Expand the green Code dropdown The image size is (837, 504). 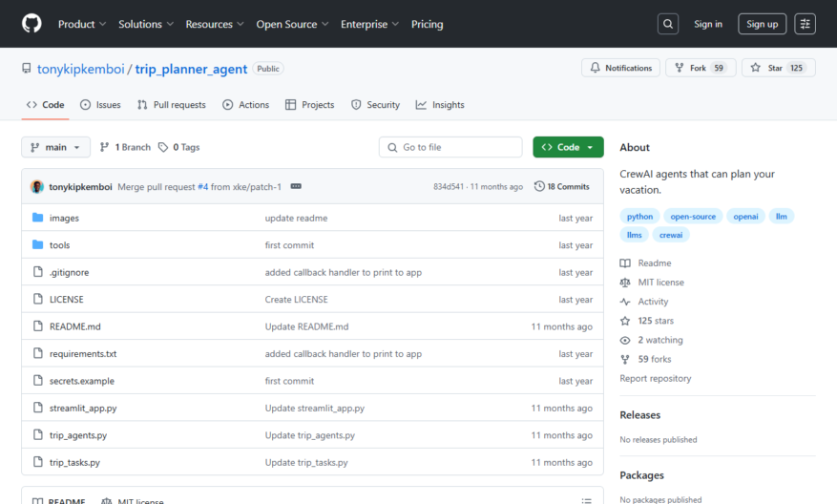pos(568,147)
